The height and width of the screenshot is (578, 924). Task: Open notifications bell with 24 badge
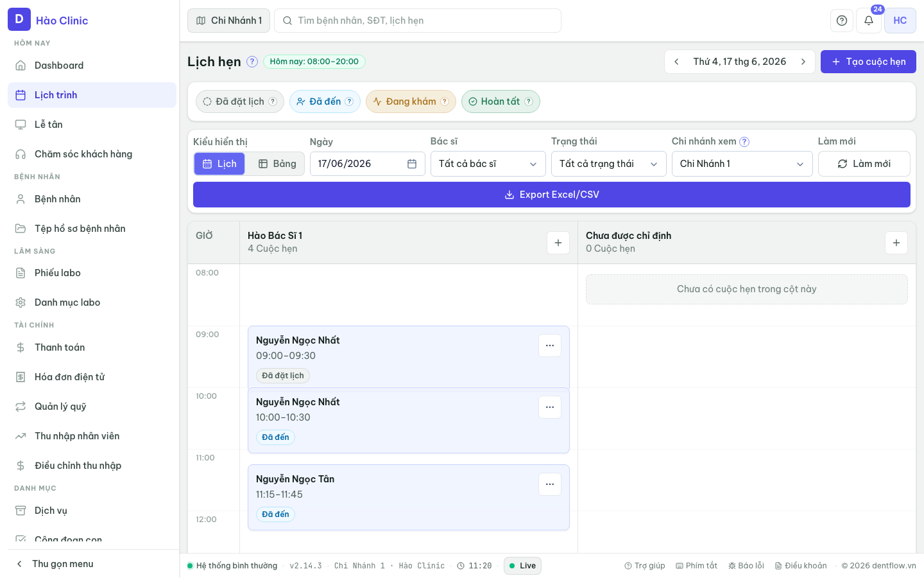[x=869, y=21]
